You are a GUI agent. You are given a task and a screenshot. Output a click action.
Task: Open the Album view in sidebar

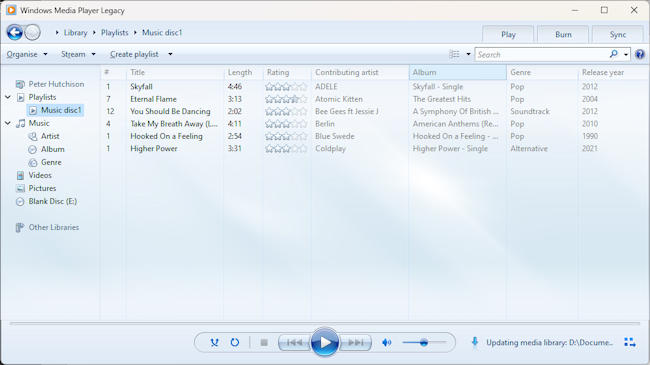click(46, 149)
